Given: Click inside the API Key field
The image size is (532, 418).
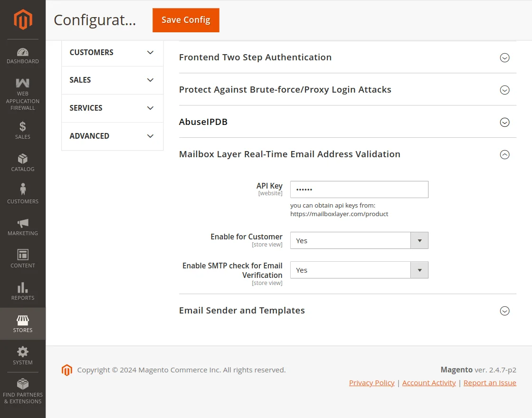Looking at the screenshot, I should pyautogui.click(x=359, y=189).
